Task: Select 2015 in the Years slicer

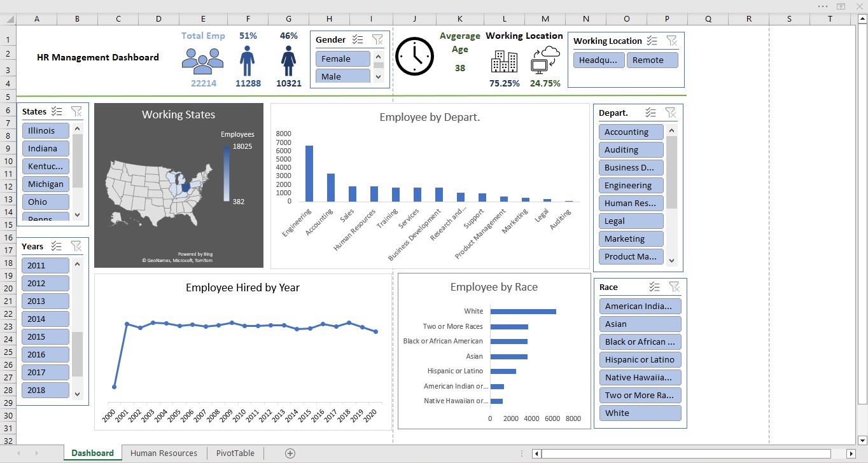Action: [45, 336]
